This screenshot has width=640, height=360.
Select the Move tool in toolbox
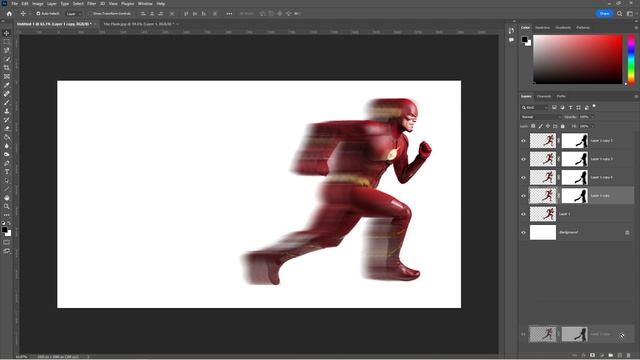pyautogui.click(x=7, y=33)
